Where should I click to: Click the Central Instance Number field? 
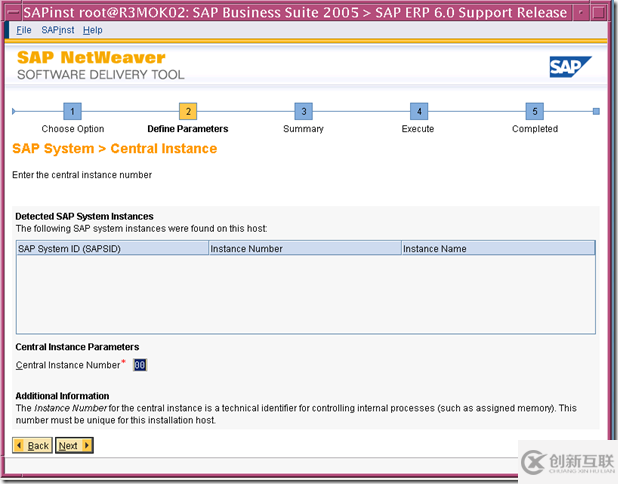tap(140, 365)
